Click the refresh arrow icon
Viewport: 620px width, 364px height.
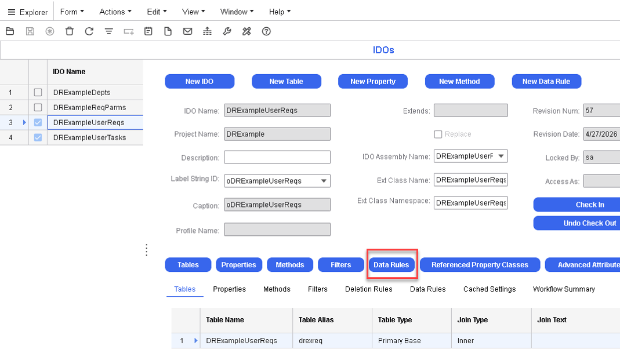(89, 31)
